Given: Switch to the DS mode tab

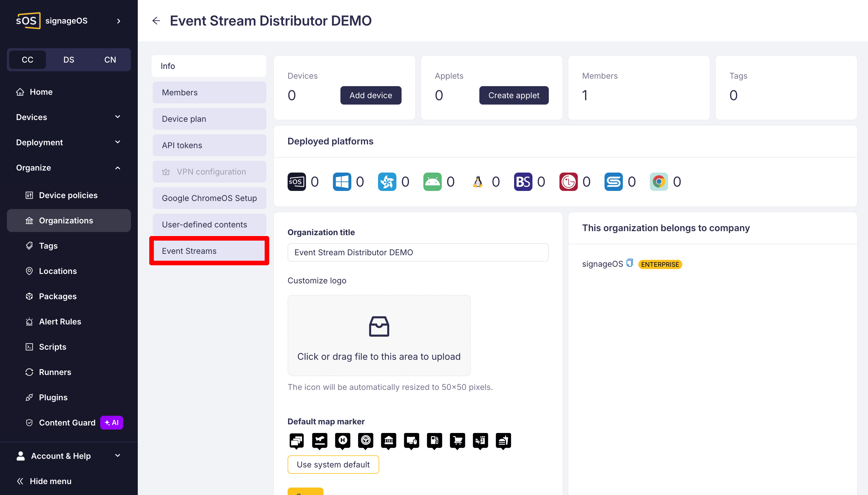Looking at the screenshot, I should tap(69, 60).
